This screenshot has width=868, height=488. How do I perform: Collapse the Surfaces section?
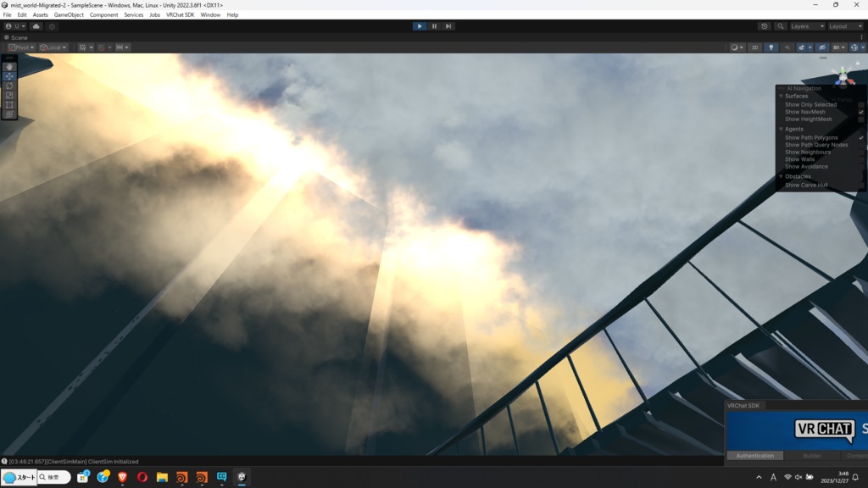[781, 97]
